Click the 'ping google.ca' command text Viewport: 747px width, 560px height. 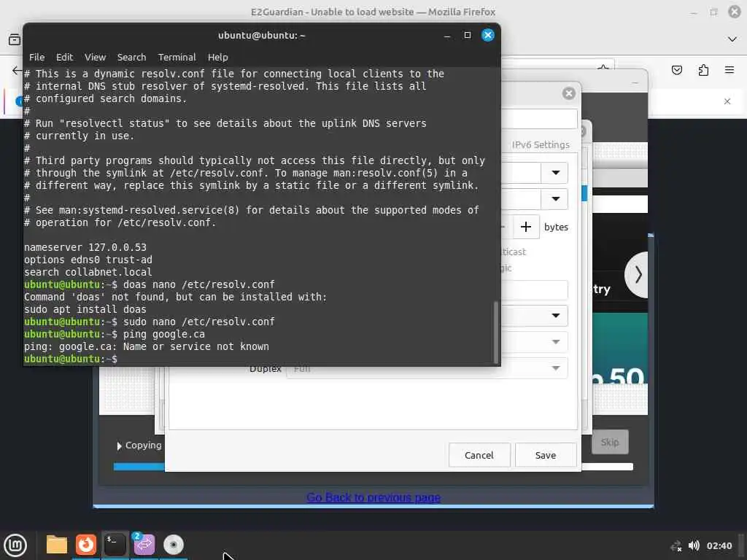click(164, 334)
